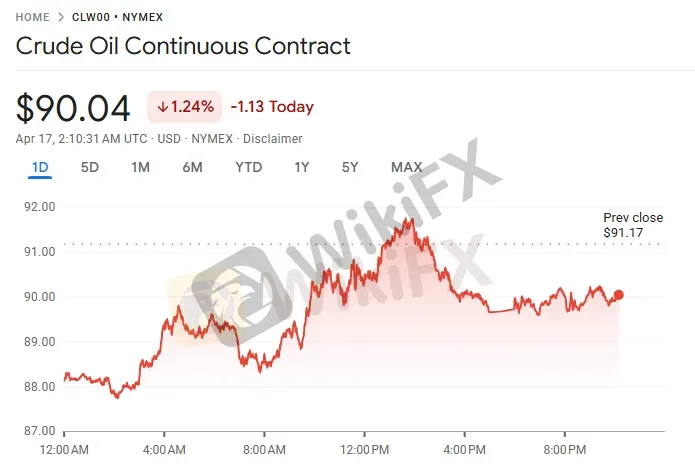Screen dimensions: 695x472
Task: Open the Disclaimer link
Action: pyautogui.click(x=274, y=139)
